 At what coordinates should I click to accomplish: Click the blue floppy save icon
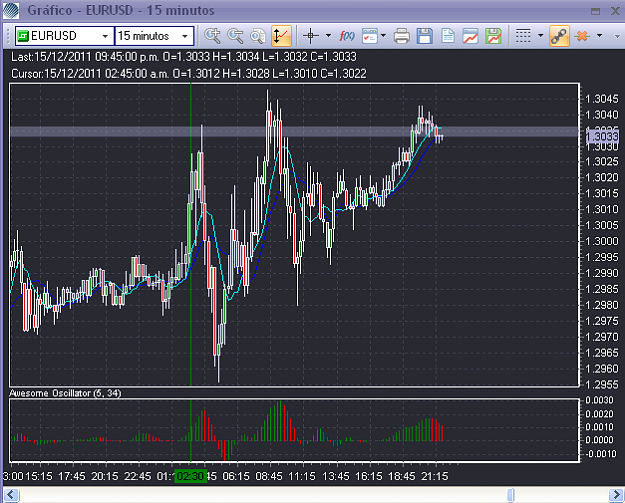tap(425, 36)
